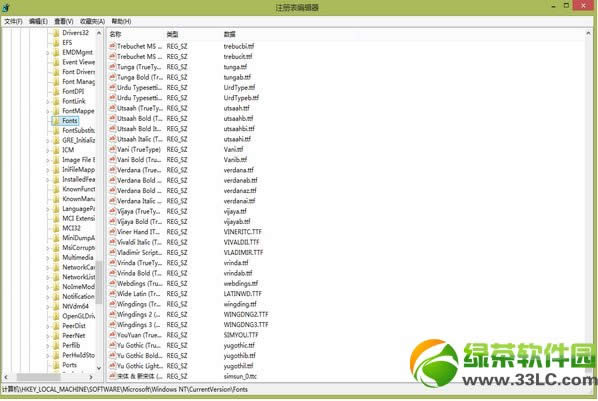Expand the GRE_Initialize key node
The width and height of the screenshot is (598, 401).
point(48,140)
